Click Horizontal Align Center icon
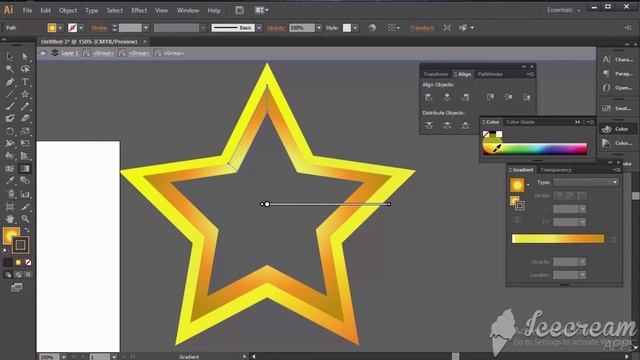This screenshot has width=640, height=360. (447, 97)
